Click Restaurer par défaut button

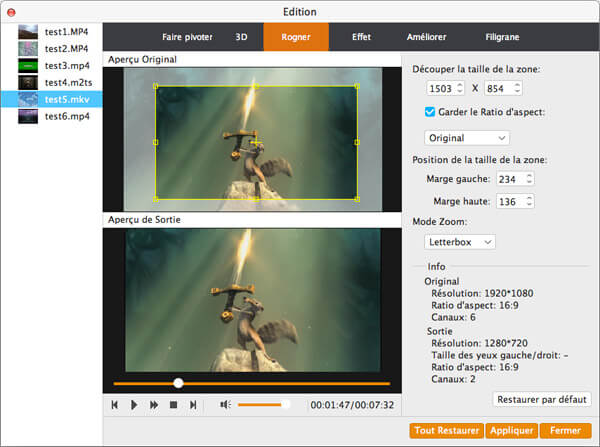[x=541, y=399]
